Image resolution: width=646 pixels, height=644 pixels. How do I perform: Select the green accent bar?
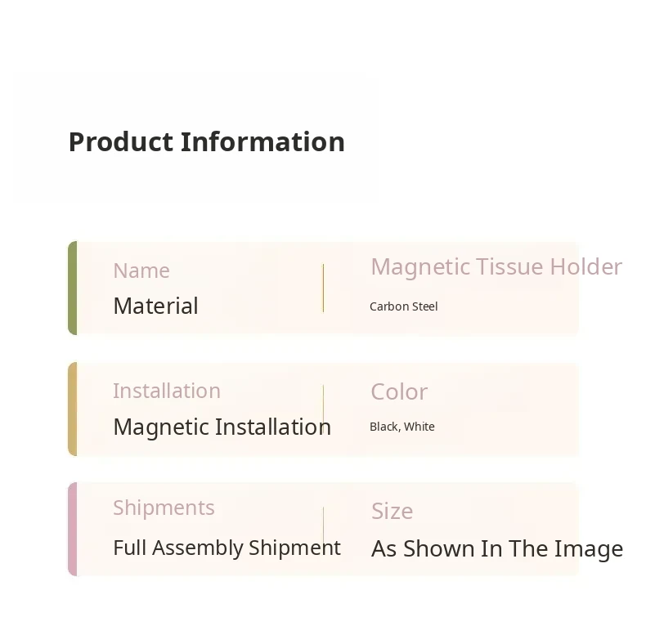[x=73, y=288]
